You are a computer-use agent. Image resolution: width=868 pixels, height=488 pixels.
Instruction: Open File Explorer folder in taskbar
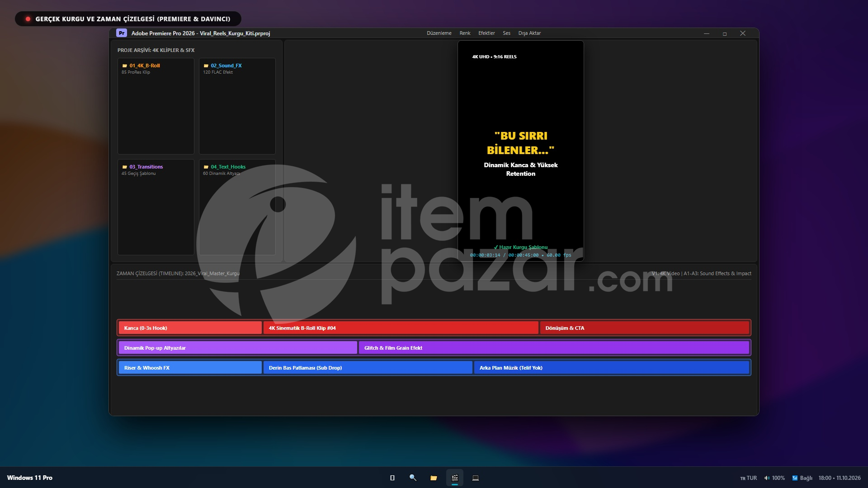pyautogui.click(x=434, y=478)
